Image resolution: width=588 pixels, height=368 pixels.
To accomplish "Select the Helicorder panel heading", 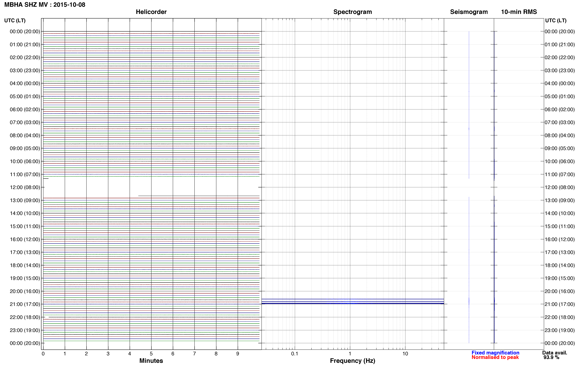I will coord(151,12).
